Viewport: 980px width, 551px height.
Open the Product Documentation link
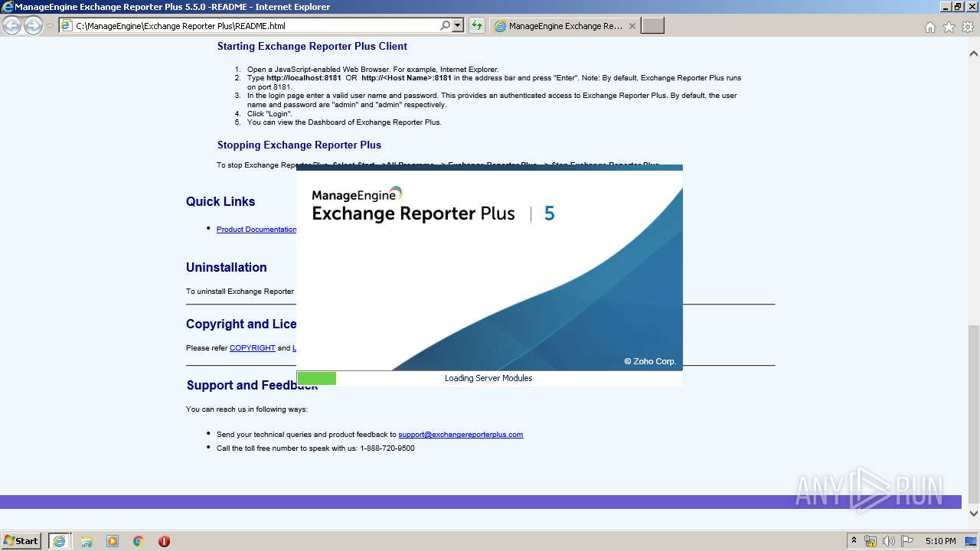coord(256,230)
